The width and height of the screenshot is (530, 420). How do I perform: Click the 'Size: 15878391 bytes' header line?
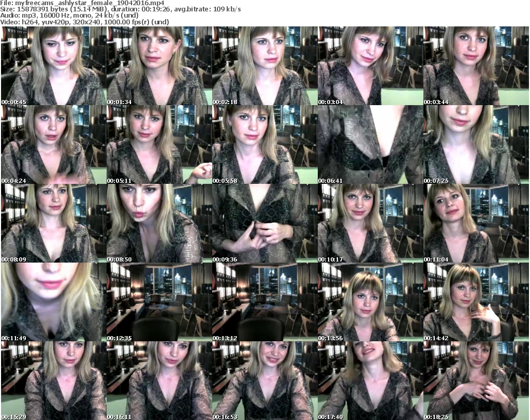120,9
